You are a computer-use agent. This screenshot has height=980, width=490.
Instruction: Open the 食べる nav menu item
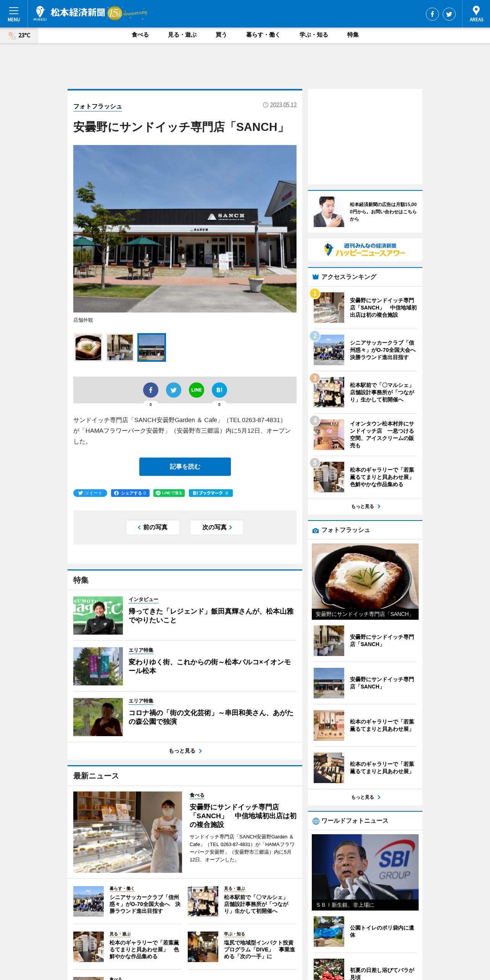(x=140, y=35)
